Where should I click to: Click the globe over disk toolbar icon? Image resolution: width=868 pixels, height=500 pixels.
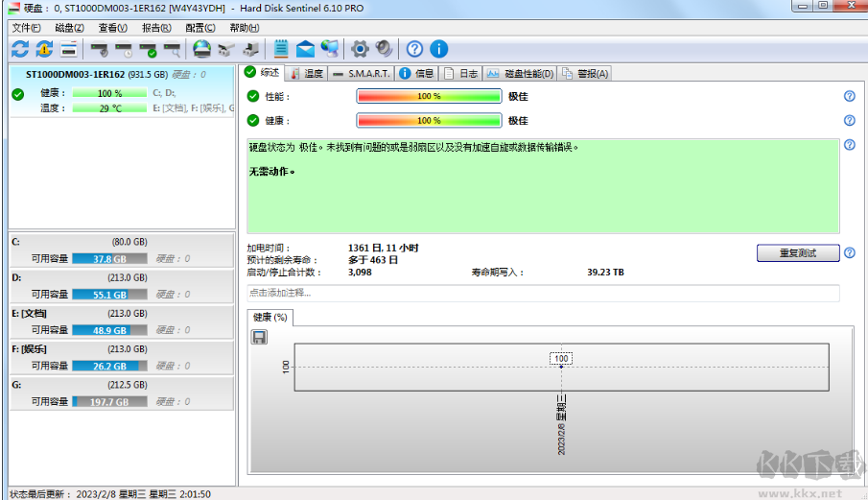click(x=202, y=49)
